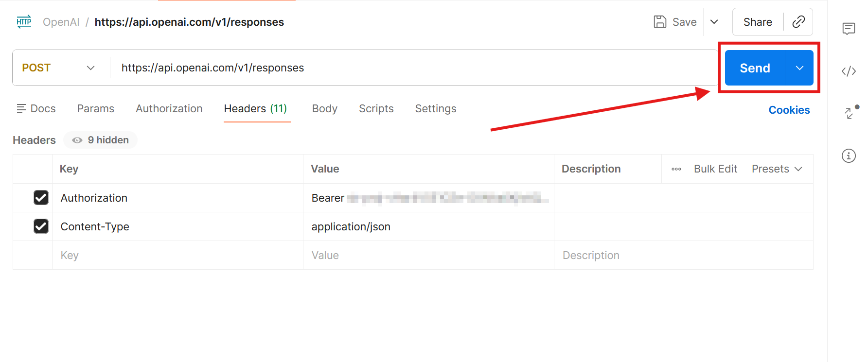Screen dimensions: 868x362
Task: Click the pop-out arrows icon in sidebar
Action: [849, 113]
